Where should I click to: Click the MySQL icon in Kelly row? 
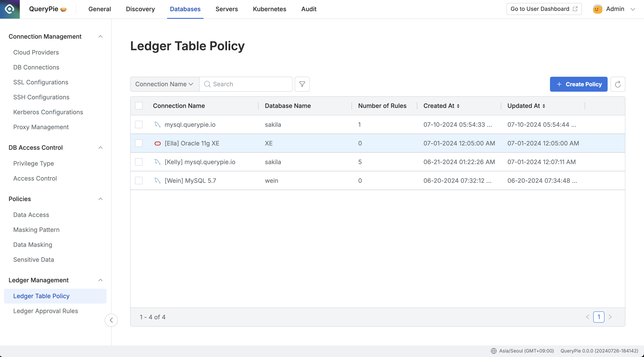point(157,162)
